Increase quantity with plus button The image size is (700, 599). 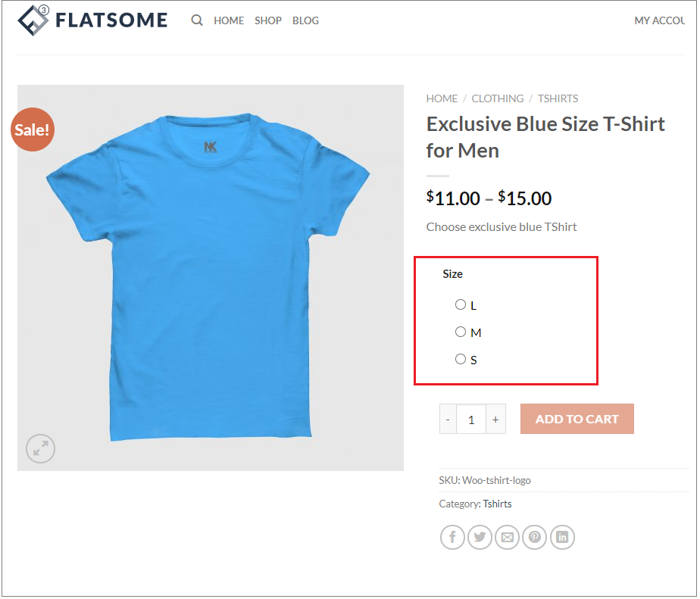pos(495,419)
